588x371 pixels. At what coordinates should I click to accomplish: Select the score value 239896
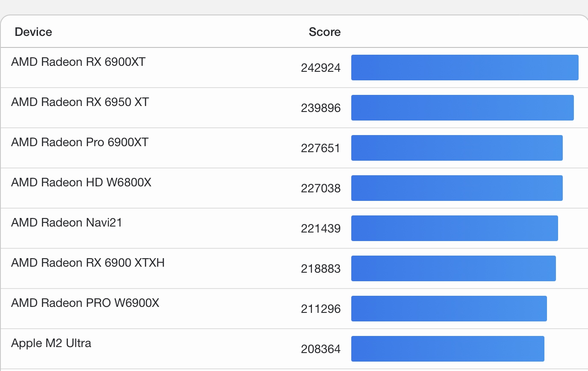(x=321, y=108)
